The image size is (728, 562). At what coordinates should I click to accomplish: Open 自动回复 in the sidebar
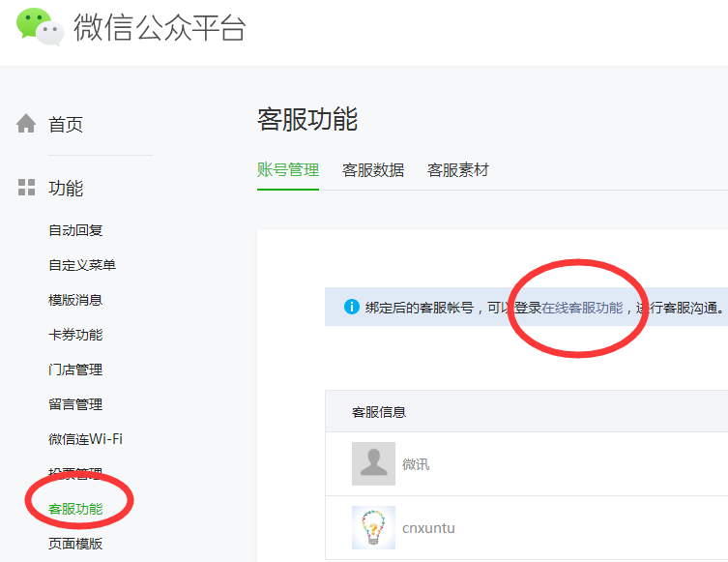point(75,230)
